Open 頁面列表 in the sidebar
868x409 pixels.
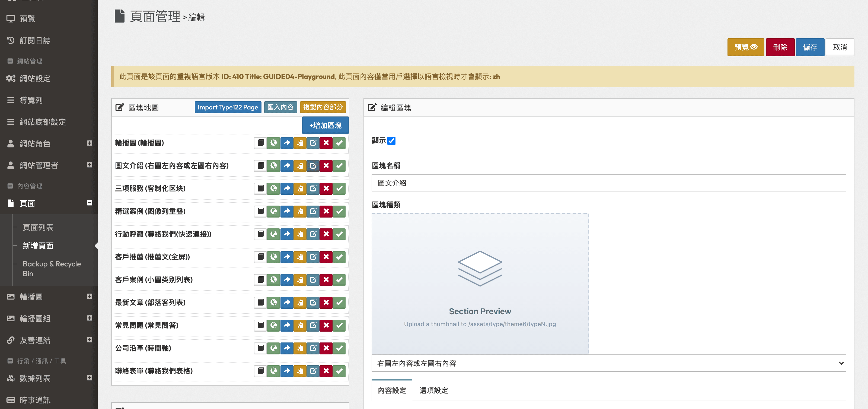coord(38,227)
